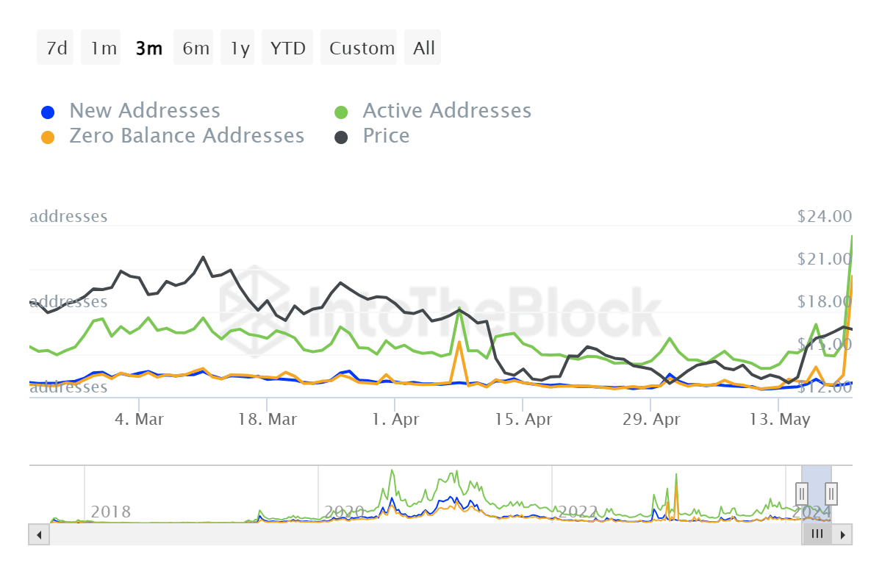Click the navigator scrollbar thumb marked III
This screenshot has width=882, height=588.
click(817, 534)
